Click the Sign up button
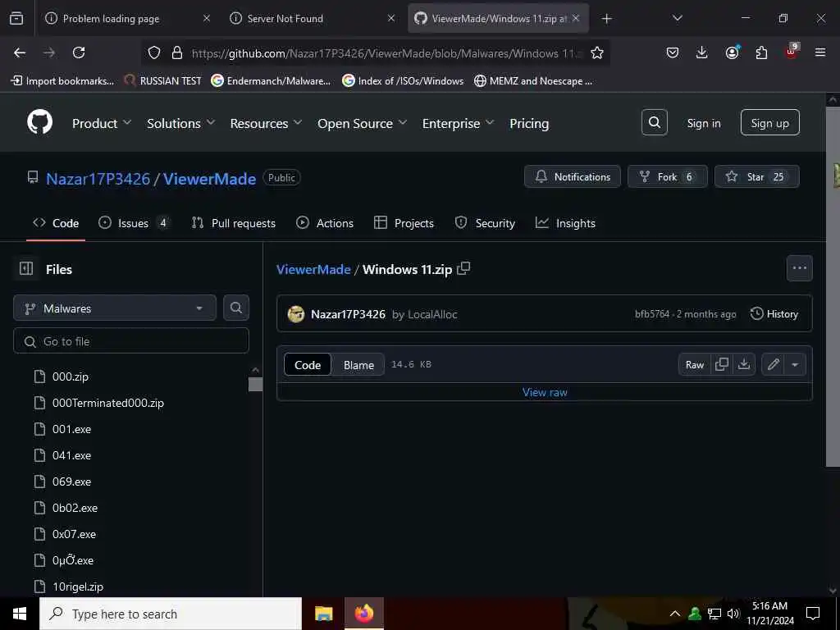The width and height of the screenshot is (840, 630). tap(769, 123)
